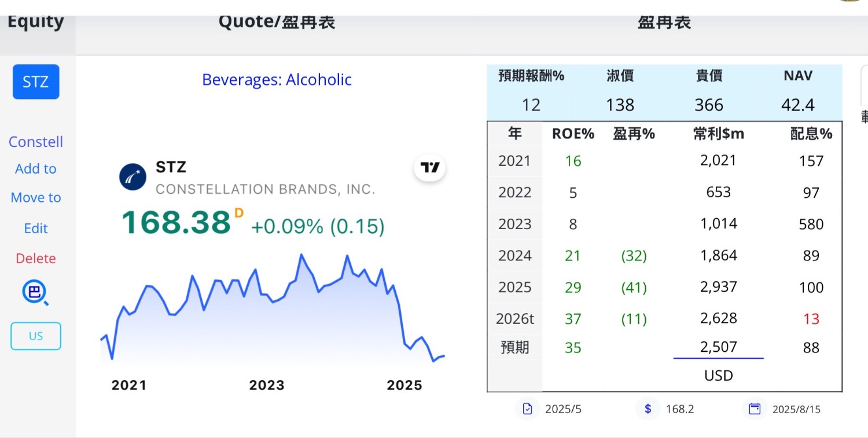Click the NAV header
868x438 pixels.
click(798, 75)
